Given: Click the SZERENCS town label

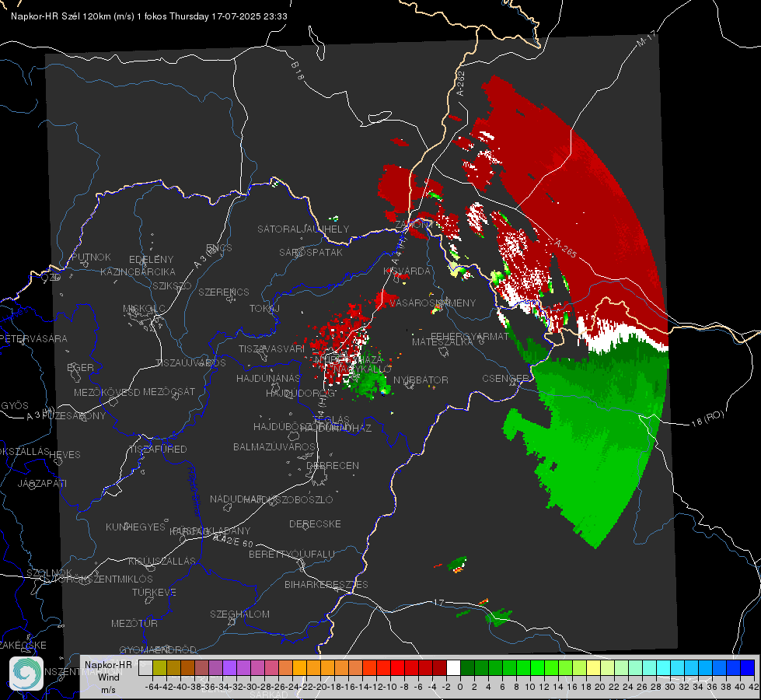Looking at the screenshot, I should pyautogui.click(x=224, y=292).
